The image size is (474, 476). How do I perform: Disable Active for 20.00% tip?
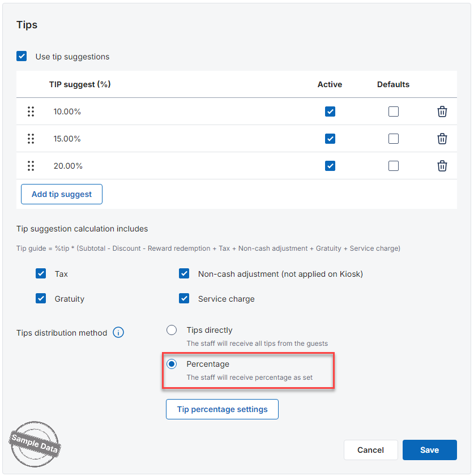click(330, 166)
